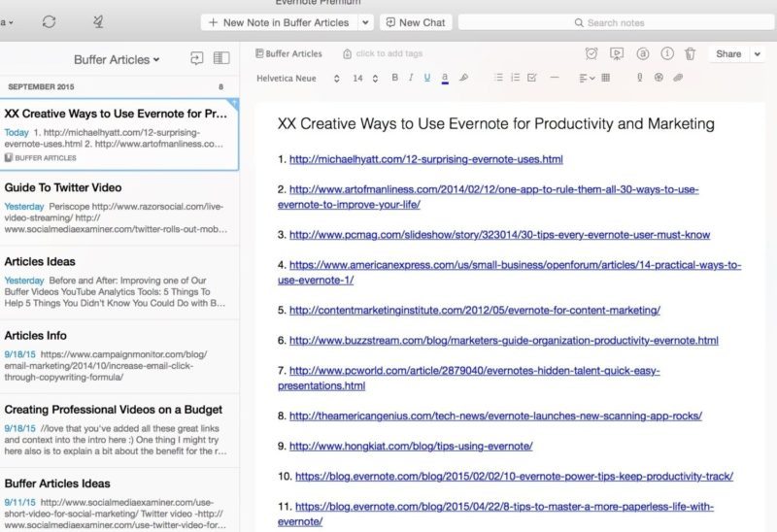Open Creating Professional Videos on a Budget note

pyautogui.click(x=118, y=431)
